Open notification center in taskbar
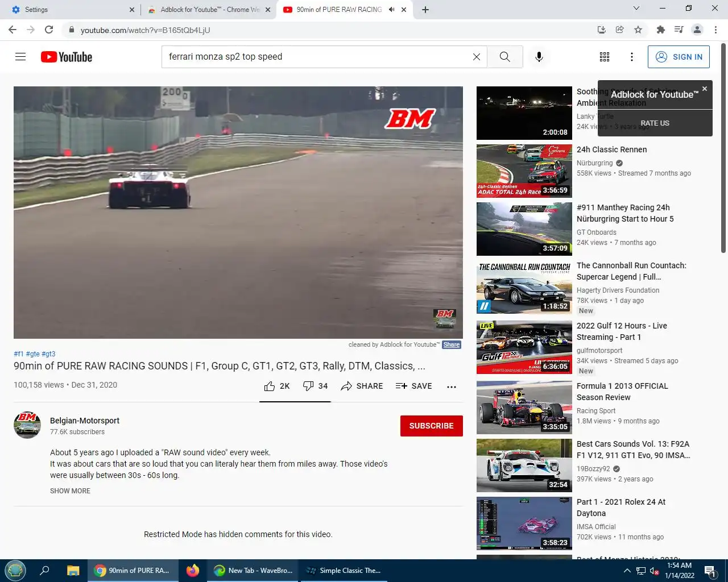 tap(710, 571)
